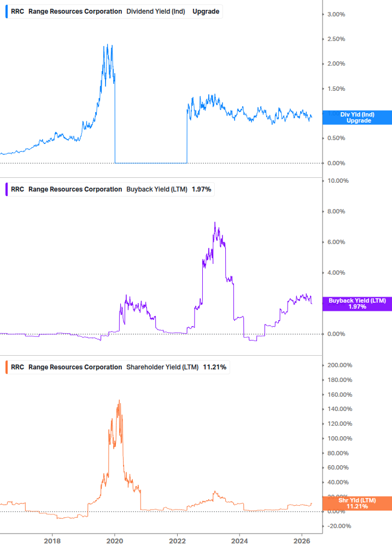Click the 1.97% value in Buyback legend
This screenshot has height=550, width=392.
[201, 189]
